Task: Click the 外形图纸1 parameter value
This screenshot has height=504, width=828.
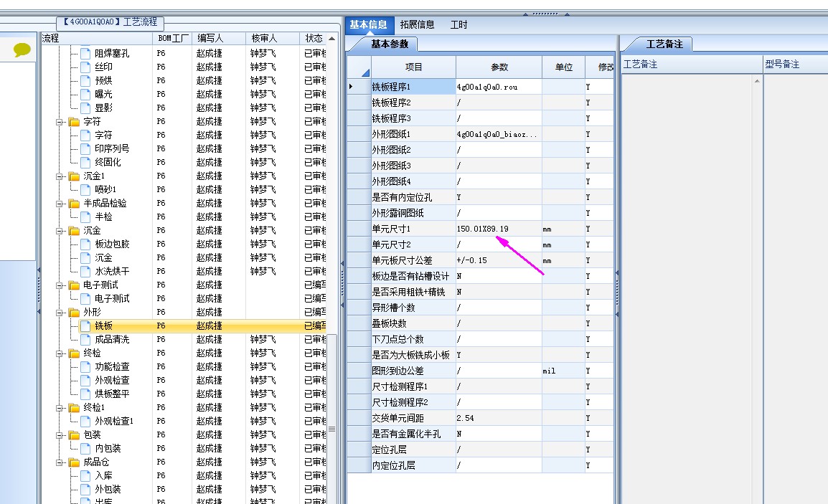Action: [499, 134]
